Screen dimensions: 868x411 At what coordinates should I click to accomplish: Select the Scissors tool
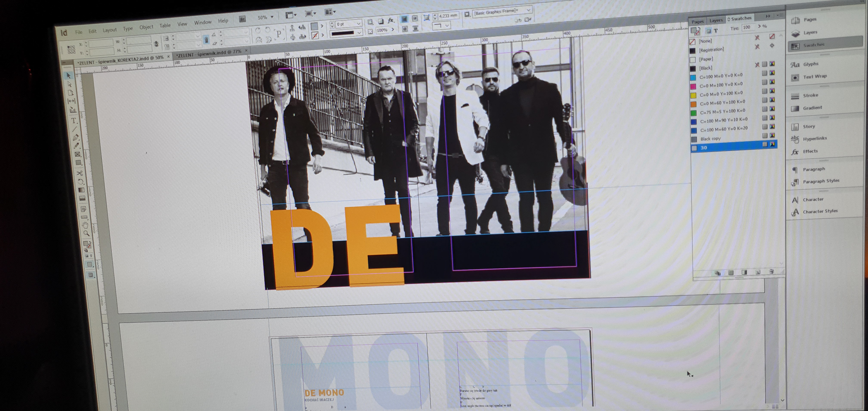[x=80, y=173]
